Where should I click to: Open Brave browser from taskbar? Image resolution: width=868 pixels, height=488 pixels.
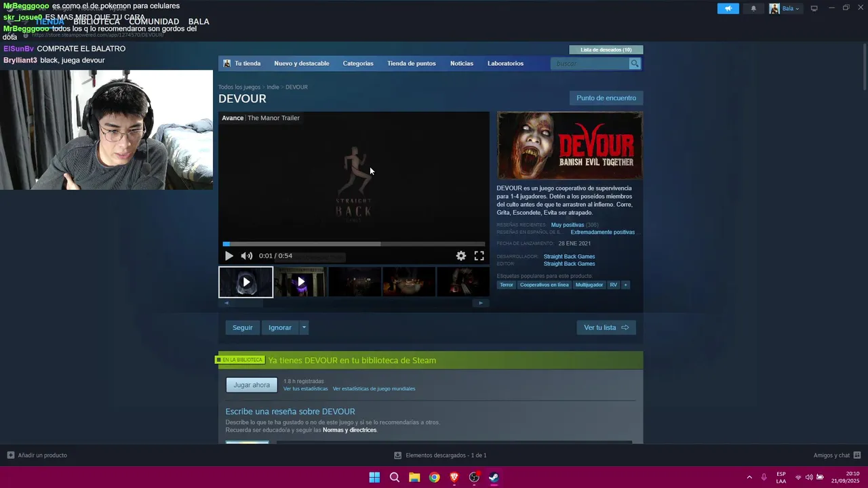454,477
